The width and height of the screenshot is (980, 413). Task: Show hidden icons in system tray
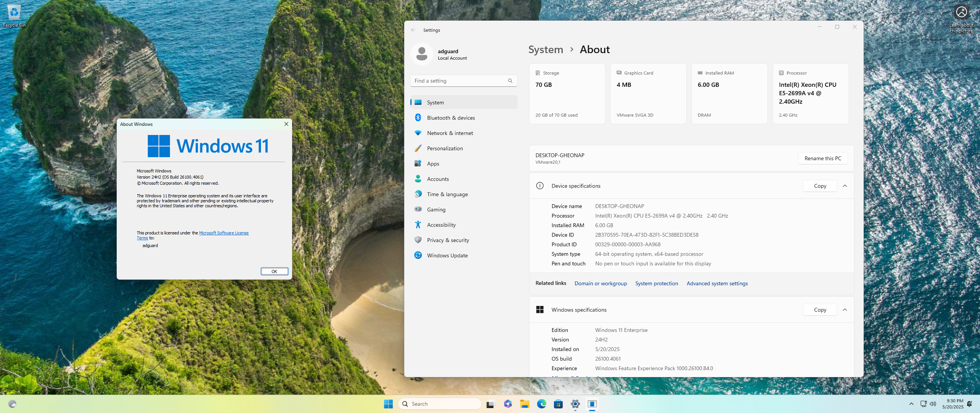pos(911,404)
